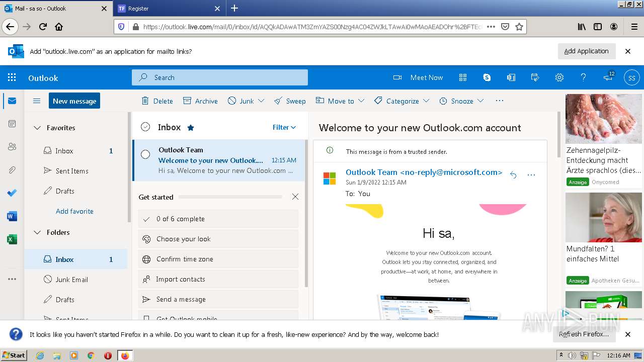The image size is (644, 362).
Task: Launch Word from left rail
Action: click(12, 216)
